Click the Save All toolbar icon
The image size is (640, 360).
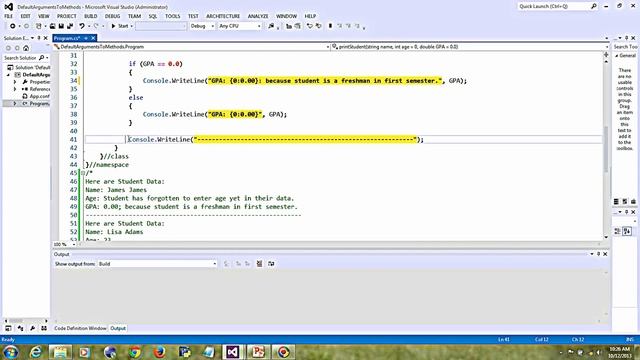pos(70,26)
